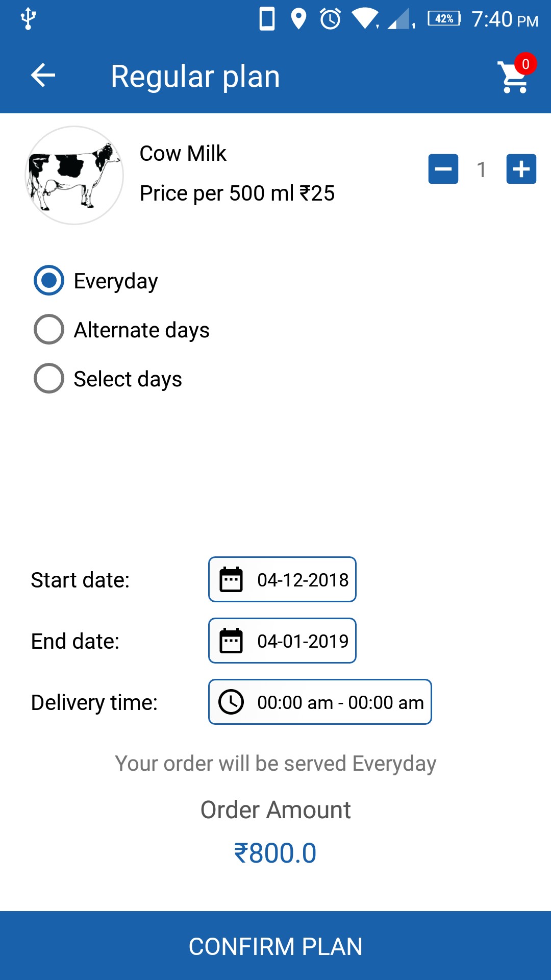Tap the cart badge count
Screen dimensions: 551x980
[x=525, y=64]
